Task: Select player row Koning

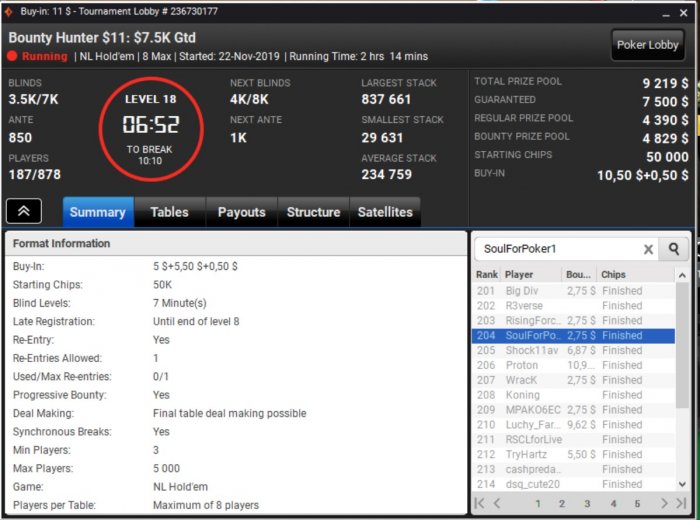Action: [x=574, y=395]
